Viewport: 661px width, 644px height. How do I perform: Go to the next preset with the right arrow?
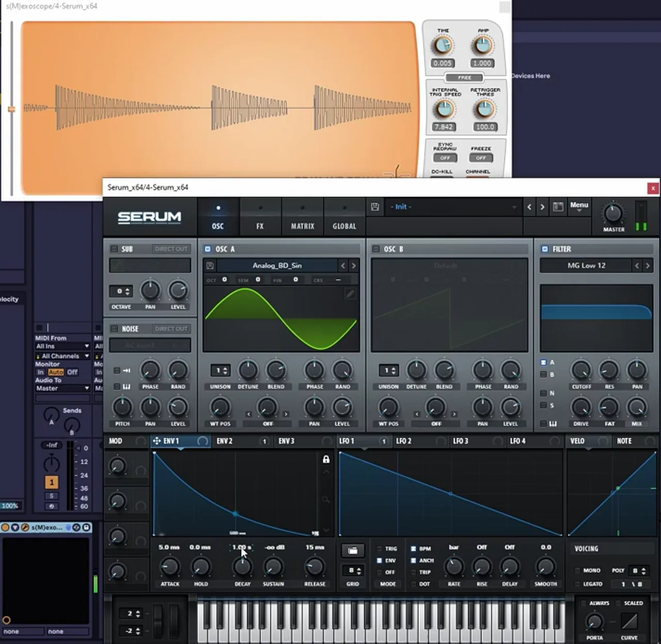click(542, 207)
